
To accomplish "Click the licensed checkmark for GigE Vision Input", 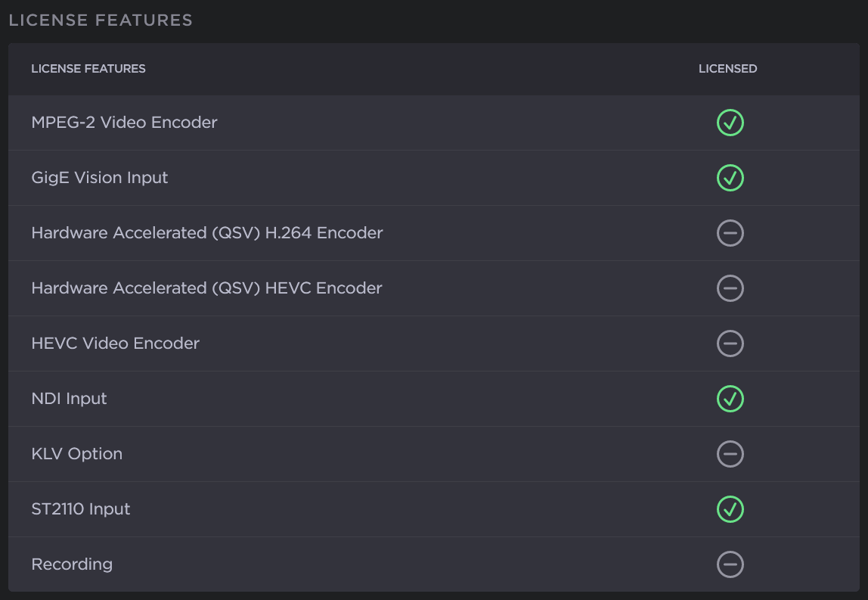I will click(730, 178).
